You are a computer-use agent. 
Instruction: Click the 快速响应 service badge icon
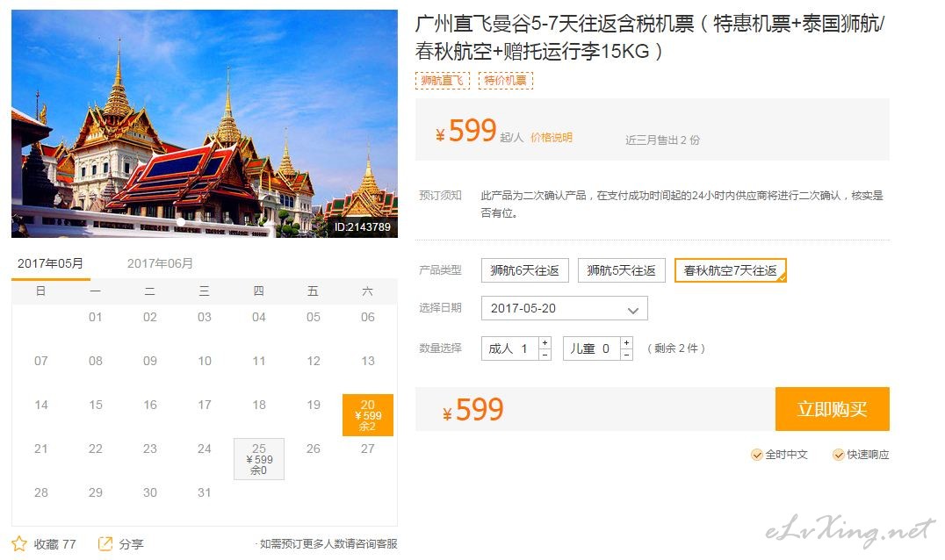839,455
